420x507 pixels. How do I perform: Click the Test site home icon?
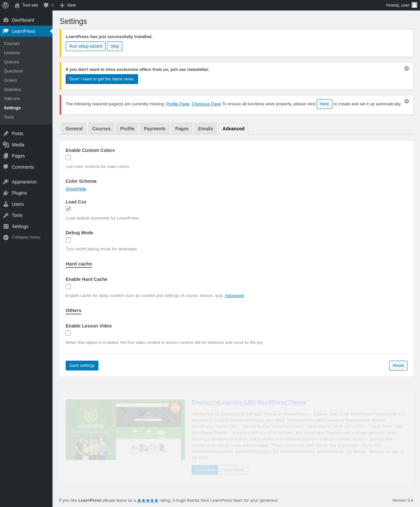[x=17, y=5]
